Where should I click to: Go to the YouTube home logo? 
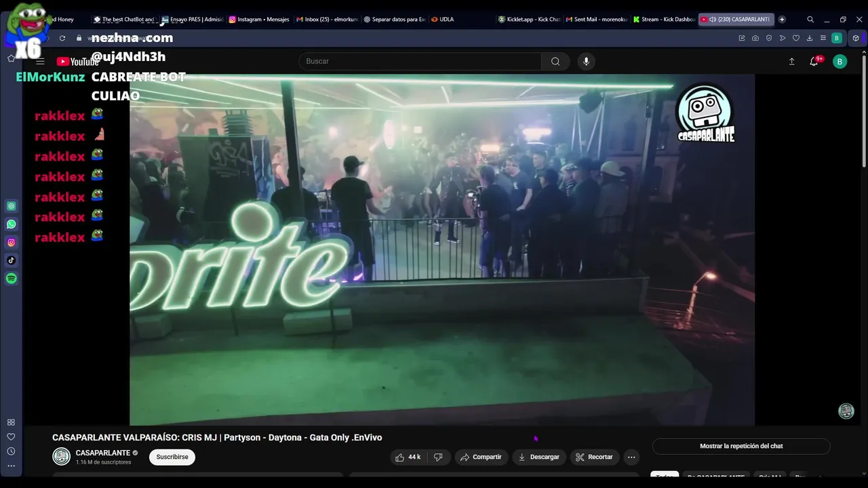[x=77, y=62]
